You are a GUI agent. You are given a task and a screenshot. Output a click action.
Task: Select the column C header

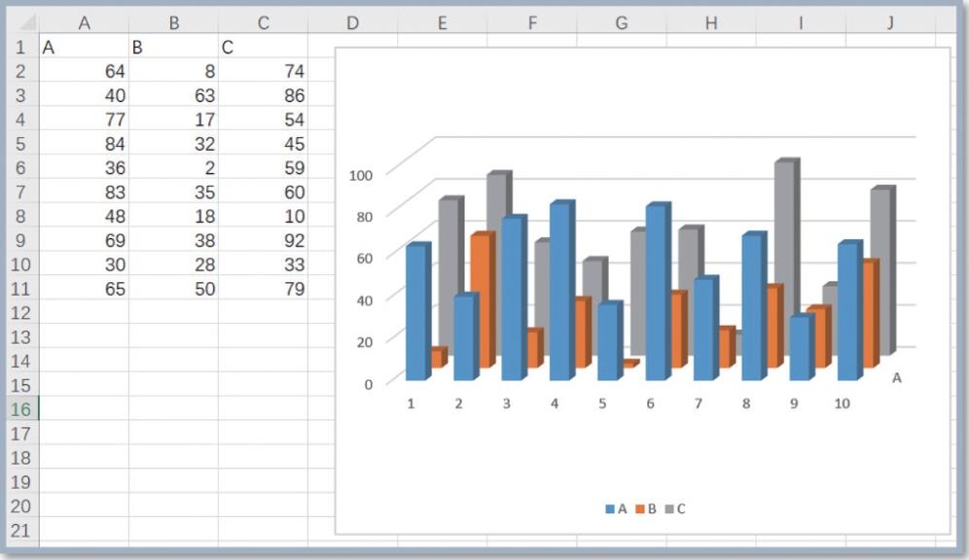[x=264, y=22]
